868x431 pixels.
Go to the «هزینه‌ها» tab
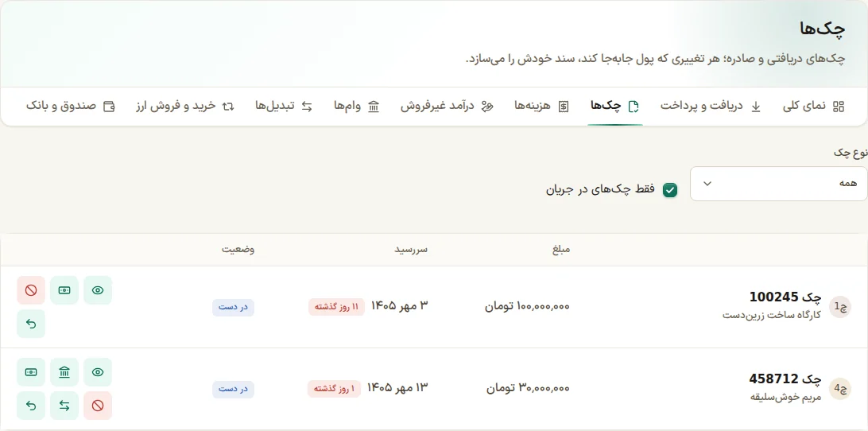click(x=541, y=107)
